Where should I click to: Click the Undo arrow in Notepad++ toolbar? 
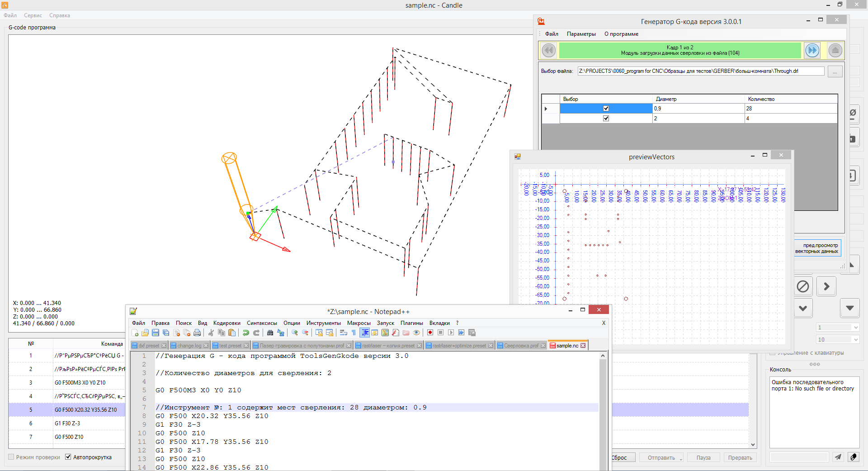(x=245, y=333)
